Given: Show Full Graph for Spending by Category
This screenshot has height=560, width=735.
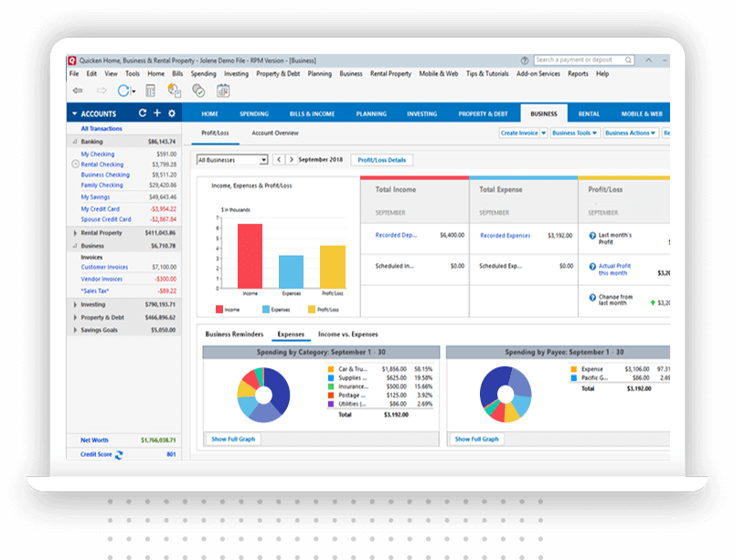Looking at the screenshot, I should click(x=233, y=439).
